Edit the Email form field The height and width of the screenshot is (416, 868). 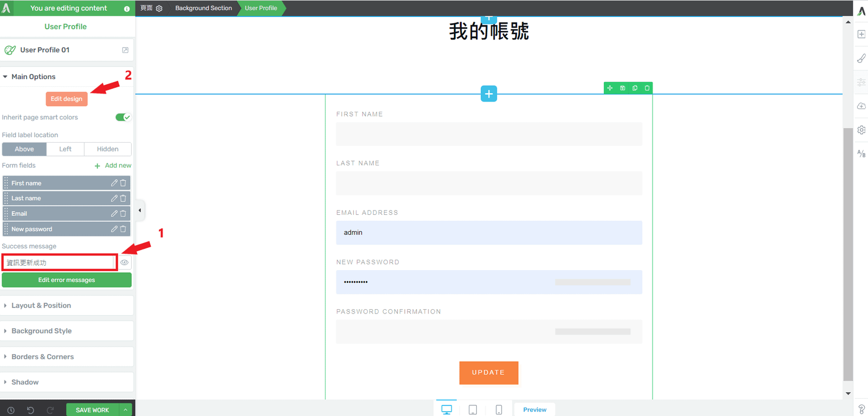click(x=114, y=214)
